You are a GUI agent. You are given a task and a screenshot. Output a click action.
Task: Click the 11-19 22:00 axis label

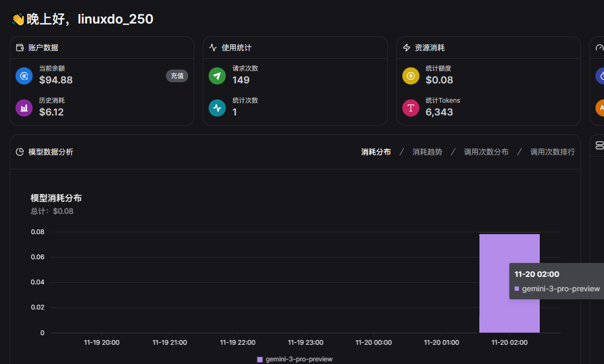click(x=238, y=343)
